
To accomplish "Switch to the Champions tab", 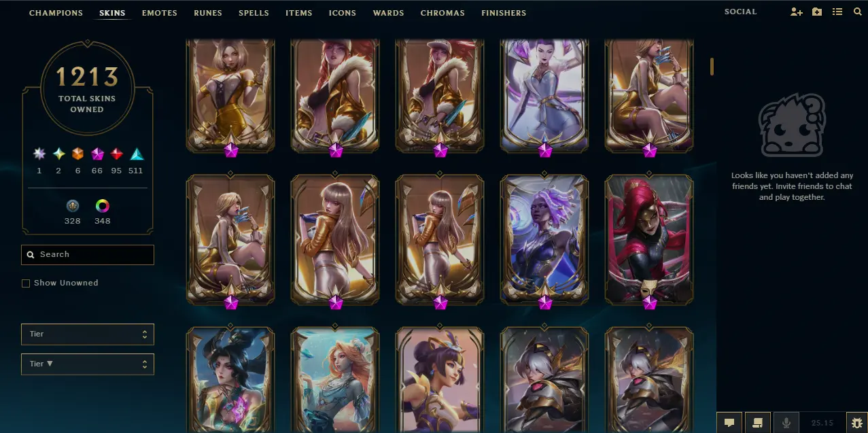I will 56,13.
